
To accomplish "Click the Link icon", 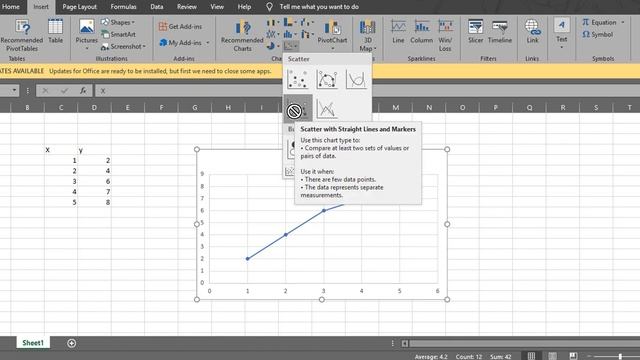I will click(532, 27).
